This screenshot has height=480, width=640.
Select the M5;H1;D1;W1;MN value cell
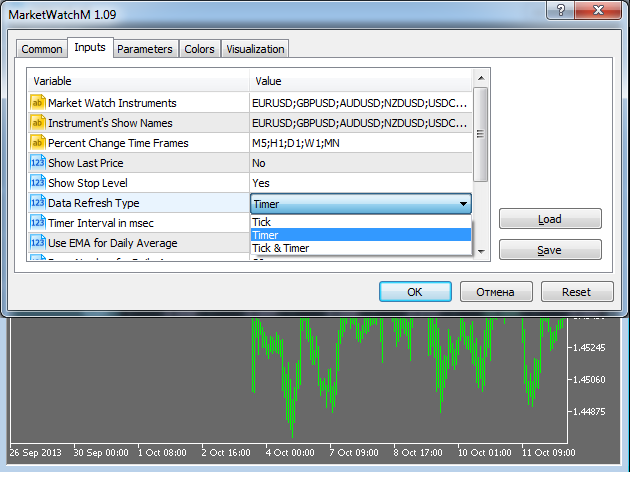(x=361, y=143)
